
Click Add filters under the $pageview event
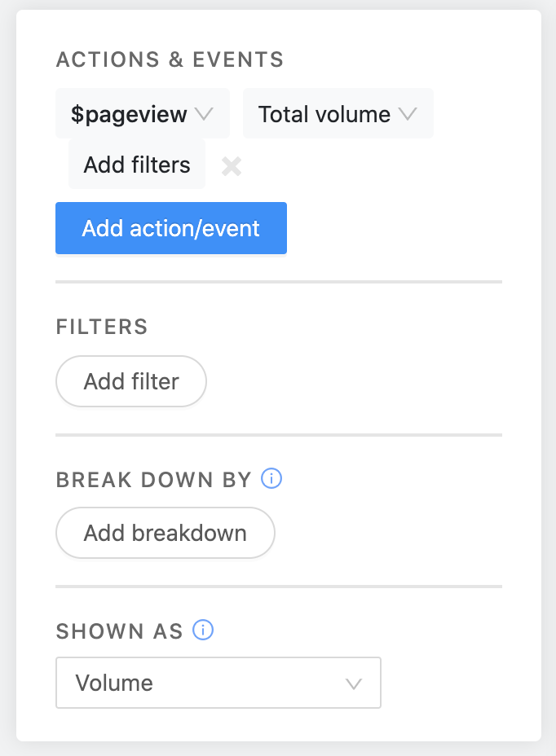136,165
